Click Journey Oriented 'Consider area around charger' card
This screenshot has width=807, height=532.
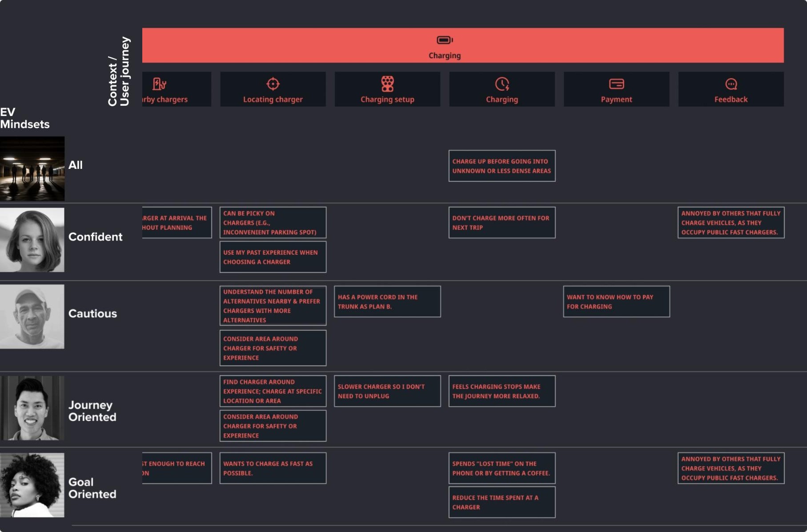(273, 426)
